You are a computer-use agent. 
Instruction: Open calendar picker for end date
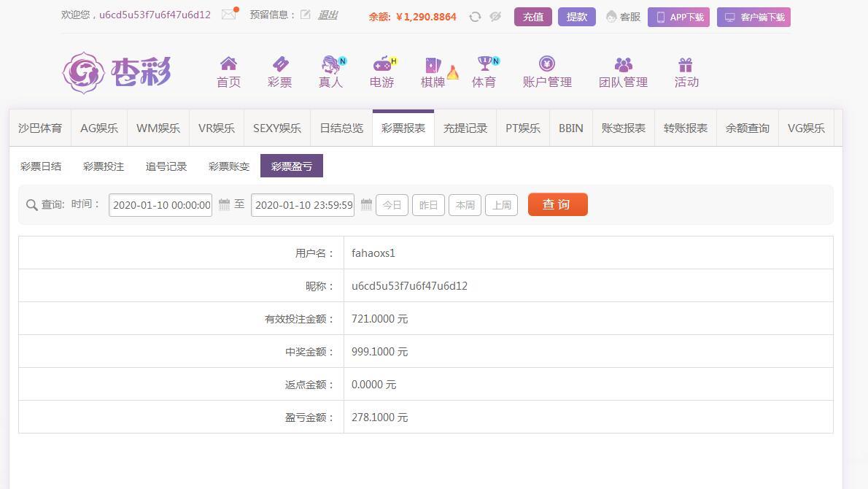tap(366, 205)
